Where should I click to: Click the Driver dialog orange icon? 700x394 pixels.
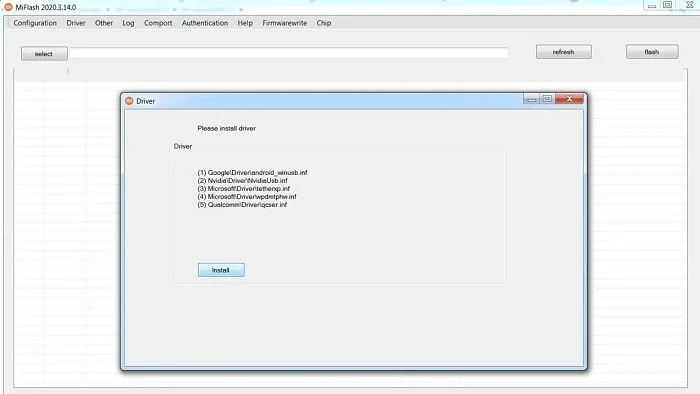point(129,101)
